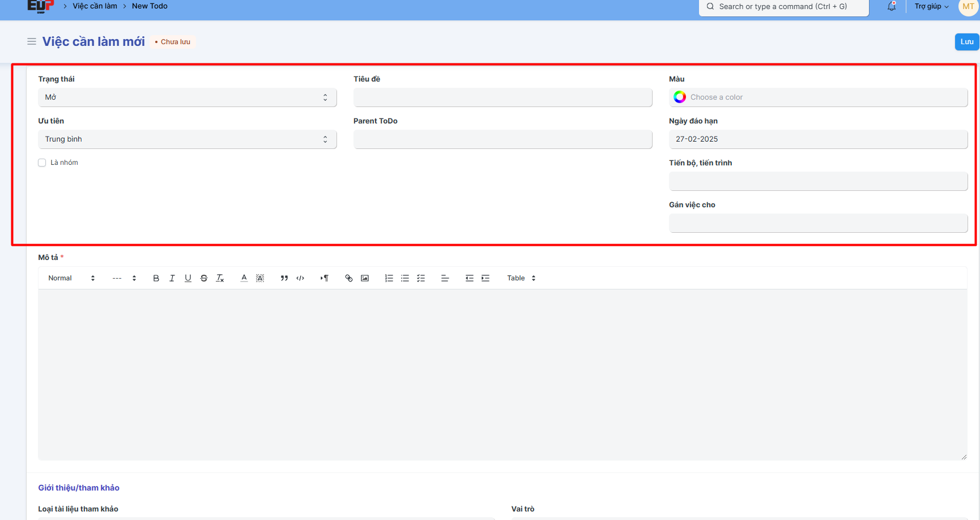The image size is (980, 520).
Task: Click the 'Lưu' save button
Action: point(966,42)
